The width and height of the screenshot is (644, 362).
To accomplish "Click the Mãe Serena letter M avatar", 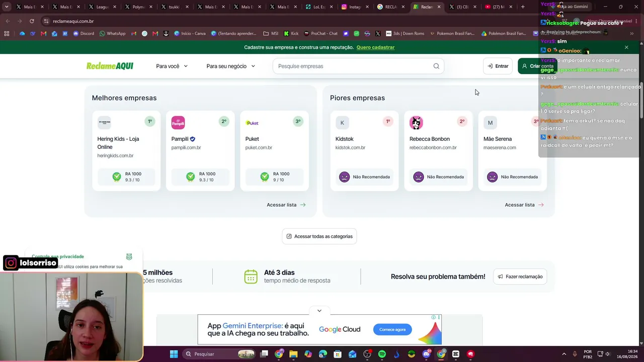I will 490,123.
